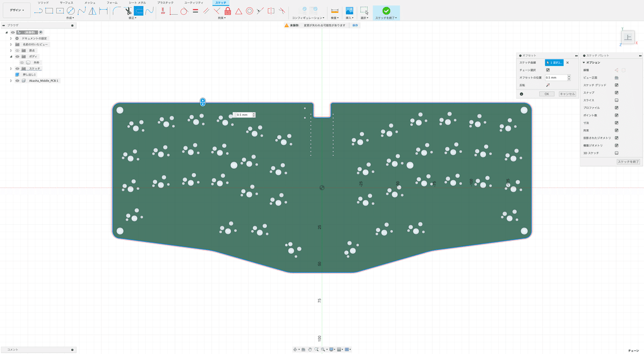
Task: Hide the Akasha_Middle_PCB:1 component via its eye
Action: (17, 80)
